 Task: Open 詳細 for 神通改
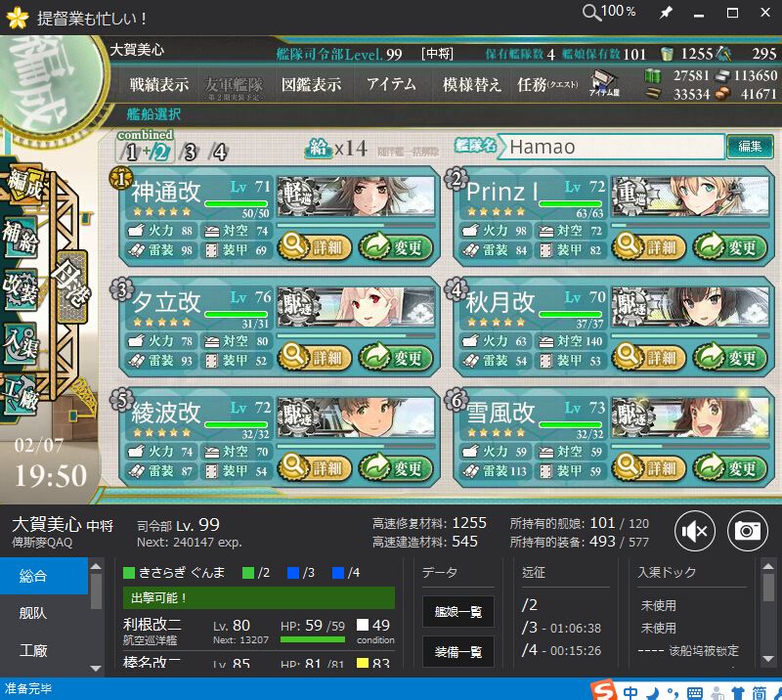314,247
